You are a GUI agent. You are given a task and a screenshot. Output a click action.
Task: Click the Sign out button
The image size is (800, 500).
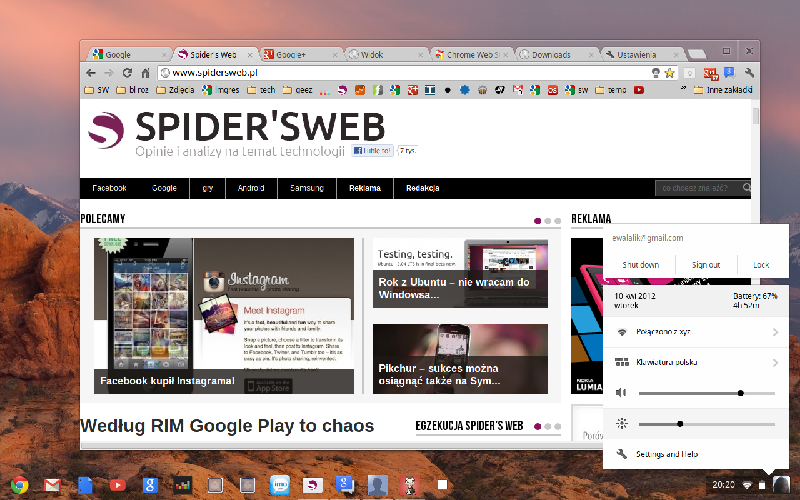(x=706, y=265)
